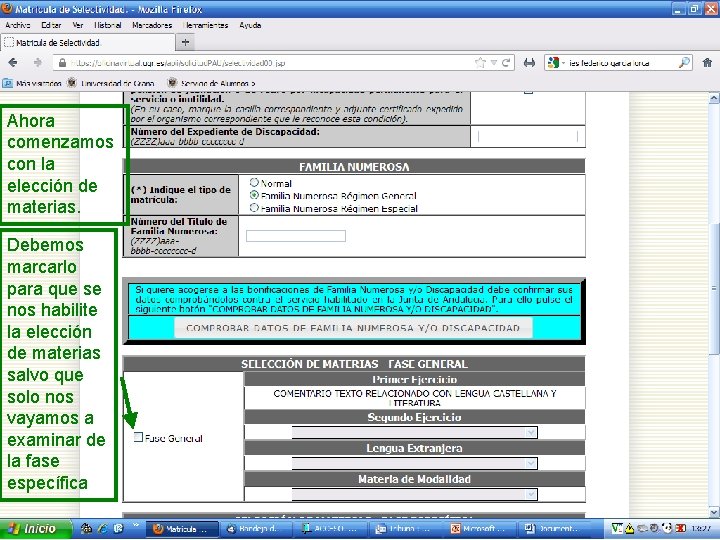Viewport: 720px width, 540px height.
Task: Select Familia Numerosa Régimen General option
Action: coord(254,195)
